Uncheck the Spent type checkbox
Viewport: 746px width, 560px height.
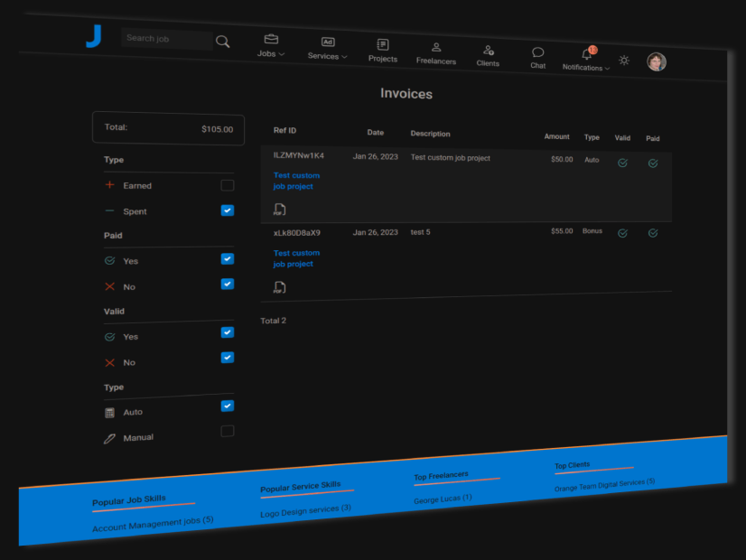pyautogui.click(x=228, y=210)
